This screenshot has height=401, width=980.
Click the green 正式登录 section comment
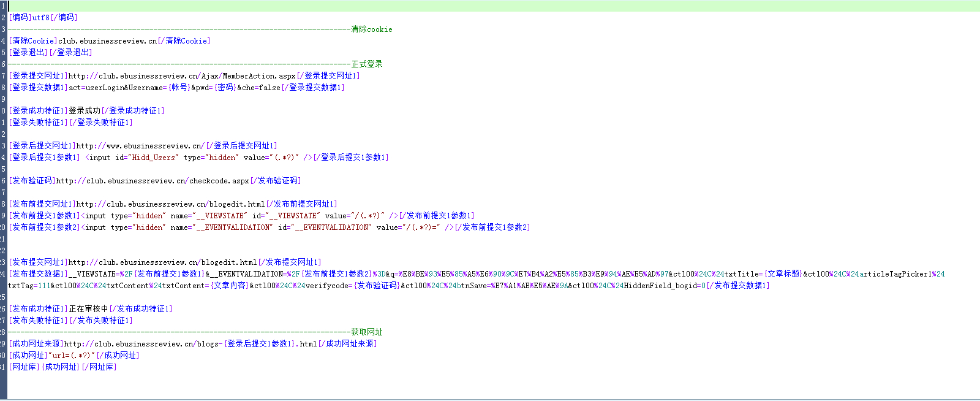(366, 64)
